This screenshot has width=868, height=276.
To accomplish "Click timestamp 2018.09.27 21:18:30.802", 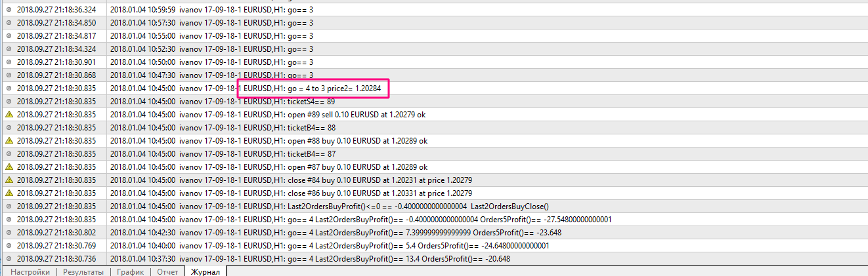I will [56, 233].
